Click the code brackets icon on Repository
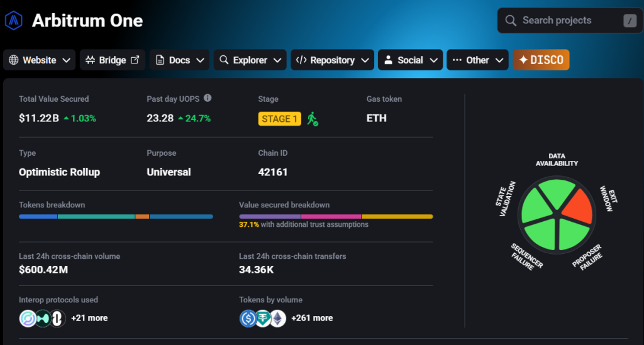Screen dimensions: 644x345 click(301, 60)
